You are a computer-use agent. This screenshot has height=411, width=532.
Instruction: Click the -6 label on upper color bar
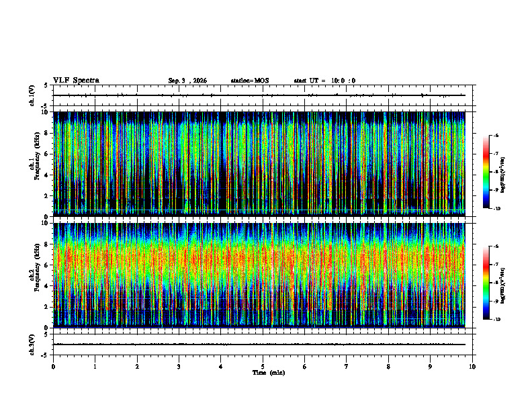pos(496,136)
